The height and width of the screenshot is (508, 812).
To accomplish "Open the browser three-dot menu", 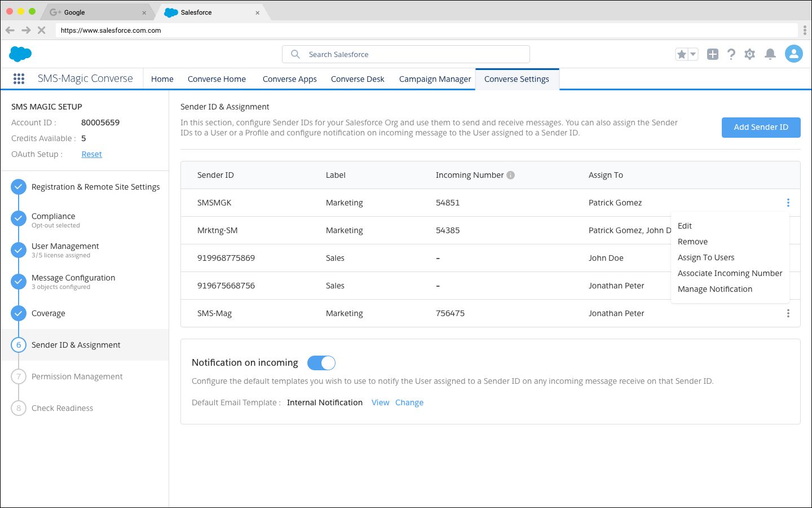I will pyautogui.click(x=805, y=30).
